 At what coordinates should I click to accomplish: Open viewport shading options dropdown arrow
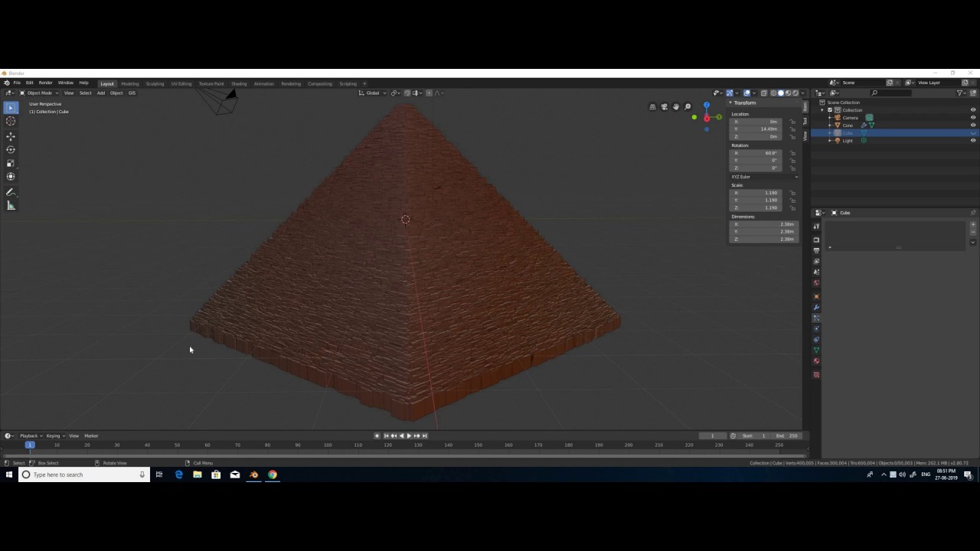(x=802, y=93)
